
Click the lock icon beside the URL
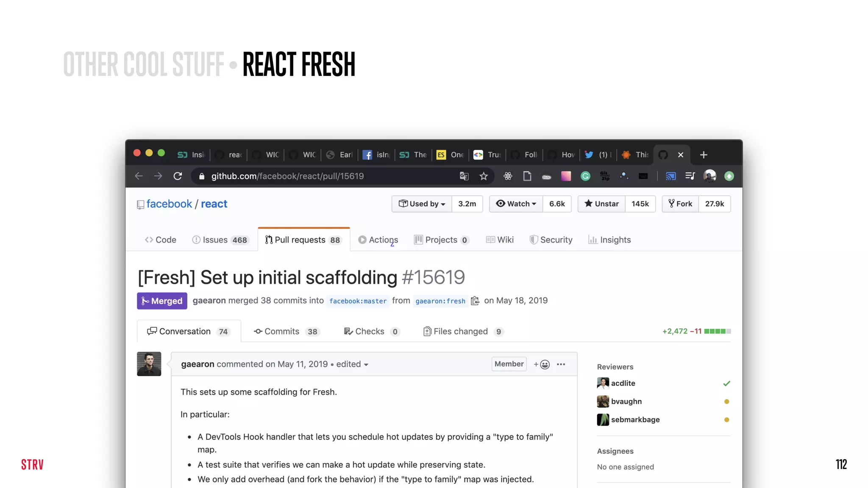click(x=202, y=176)
